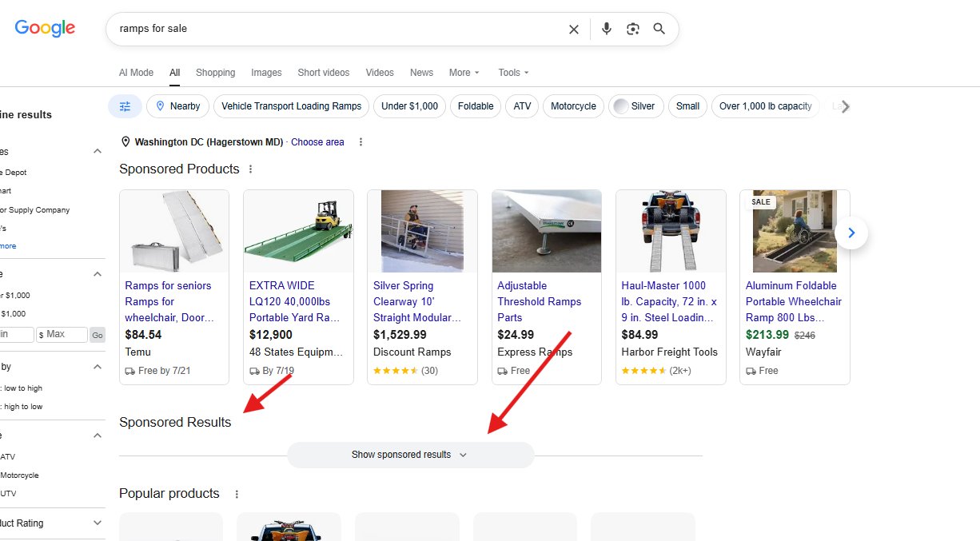Select the All results tab

174,73
